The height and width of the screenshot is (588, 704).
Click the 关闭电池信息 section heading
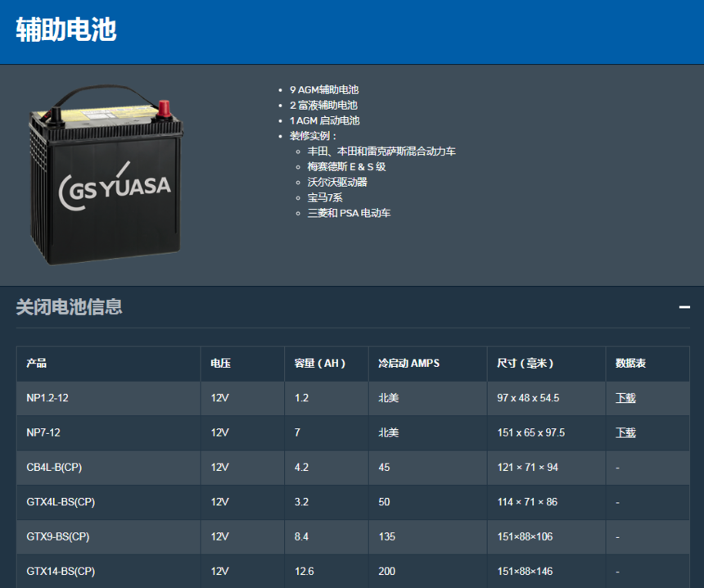point(69,307)
